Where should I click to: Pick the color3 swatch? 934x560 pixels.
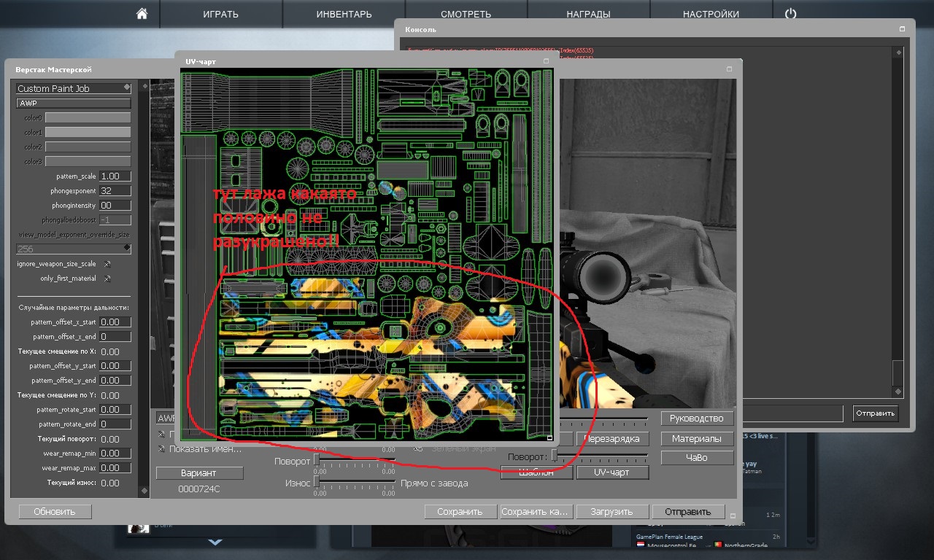(x=88, y=161)
